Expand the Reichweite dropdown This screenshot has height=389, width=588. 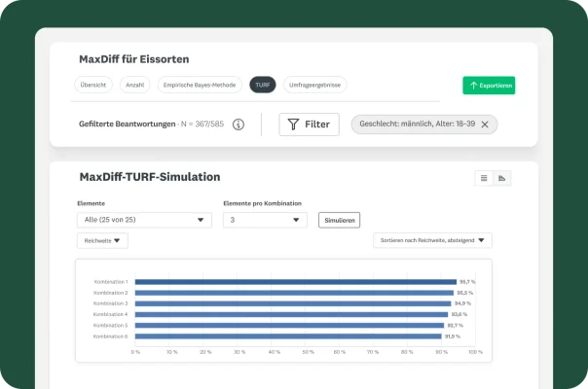click(102, 240)
